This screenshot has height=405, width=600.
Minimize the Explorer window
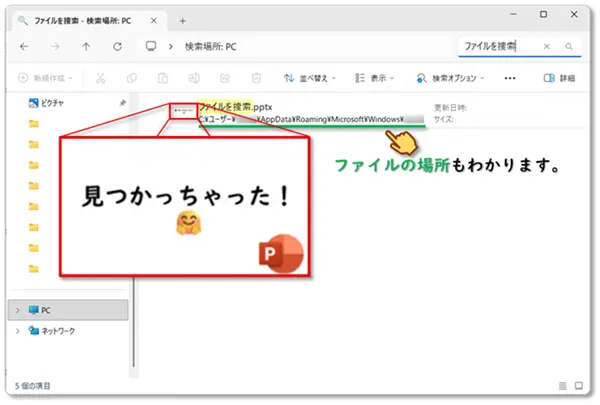(513, 14)
